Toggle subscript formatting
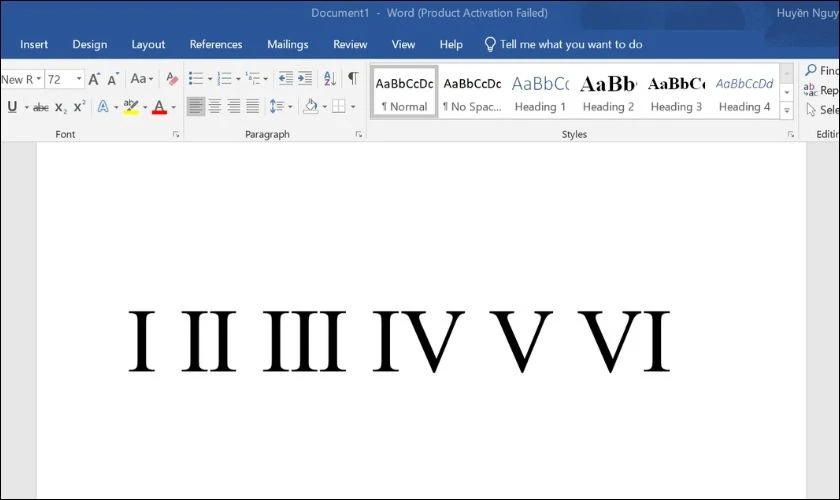 click(61, 107)
